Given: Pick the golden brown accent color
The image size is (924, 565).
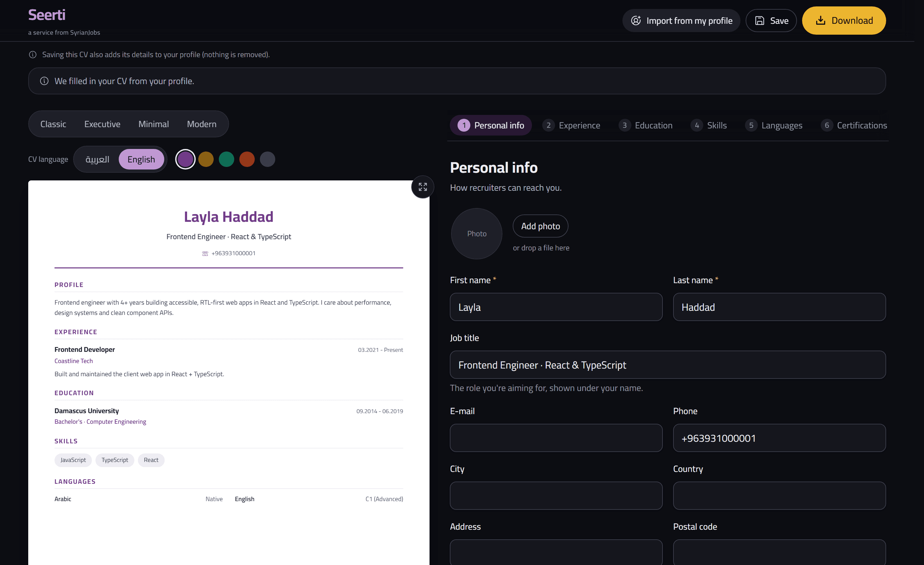Looking at the screenshot, I should click(206, 160).
